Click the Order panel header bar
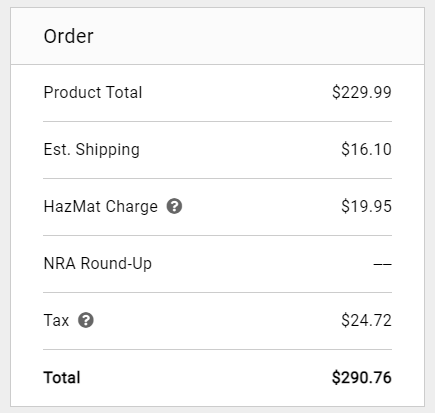This screenshot has height=413, width=435. click(218, 36)
